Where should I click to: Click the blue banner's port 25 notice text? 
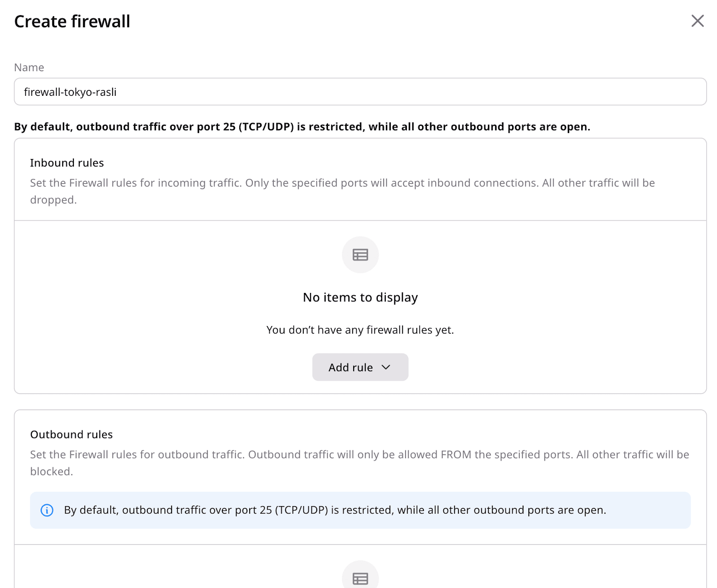click(335, 510)
